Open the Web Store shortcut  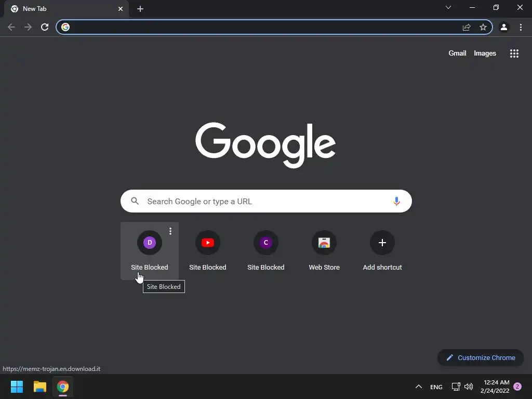coord(324,251)
